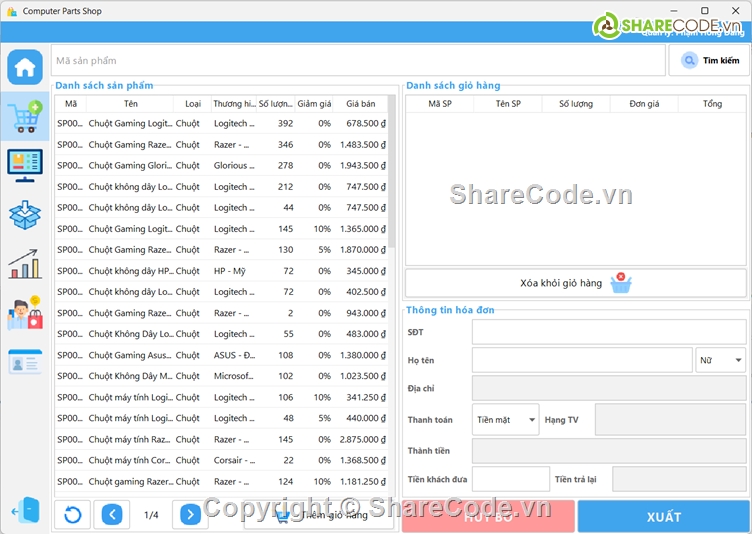
Task: Select row with quantity 44
Action: coord(221,208)
